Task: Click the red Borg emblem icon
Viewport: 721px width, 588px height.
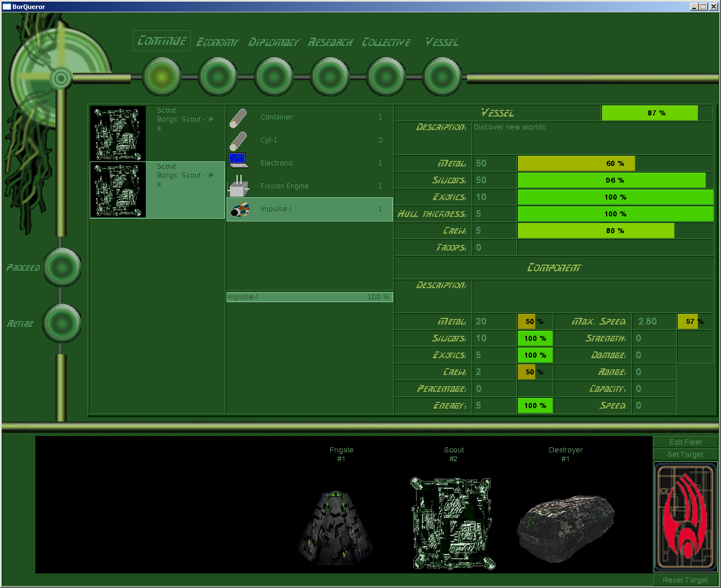Action: 685,517
